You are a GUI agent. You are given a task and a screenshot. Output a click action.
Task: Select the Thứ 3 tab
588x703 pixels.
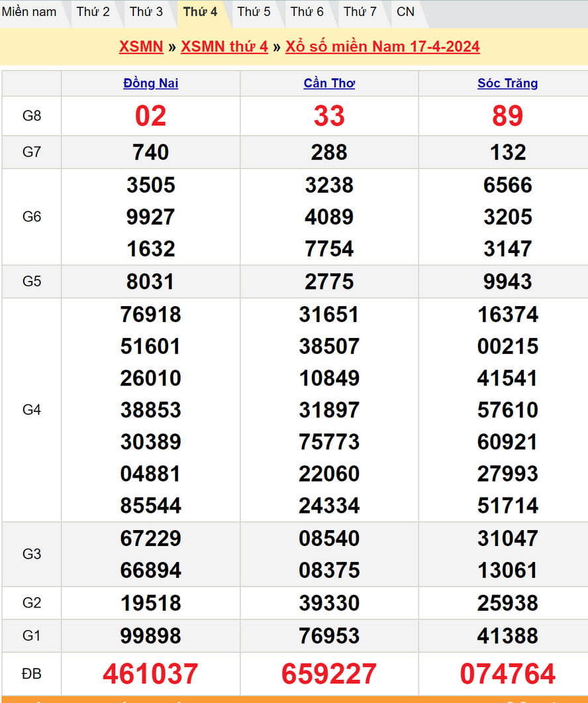pos(146,12)
